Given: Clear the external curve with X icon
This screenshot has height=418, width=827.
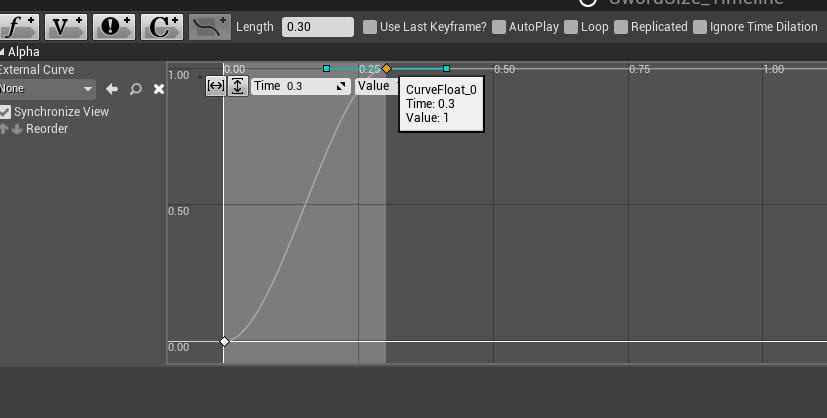Looking at the screenshot, I should click(158, 89).
